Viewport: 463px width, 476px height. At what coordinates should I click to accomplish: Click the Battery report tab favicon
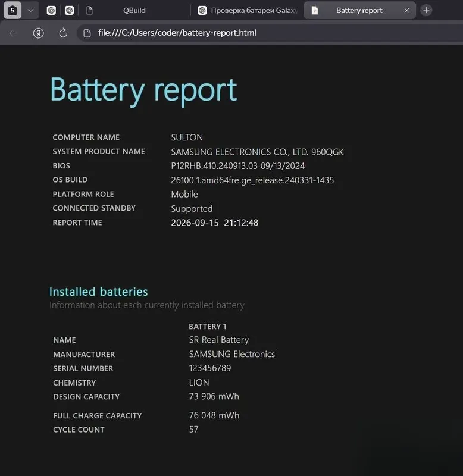[315, 11]
